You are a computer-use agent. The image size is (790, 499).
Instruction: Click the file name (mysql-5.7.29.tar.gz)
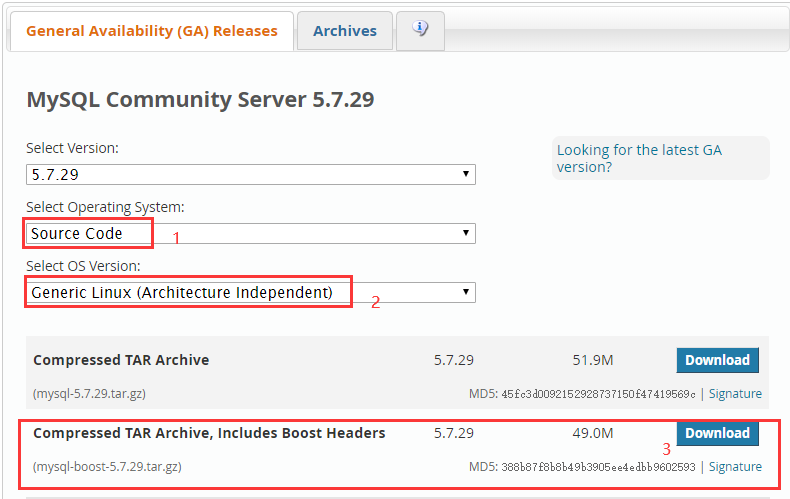click(x=89, y=394)
